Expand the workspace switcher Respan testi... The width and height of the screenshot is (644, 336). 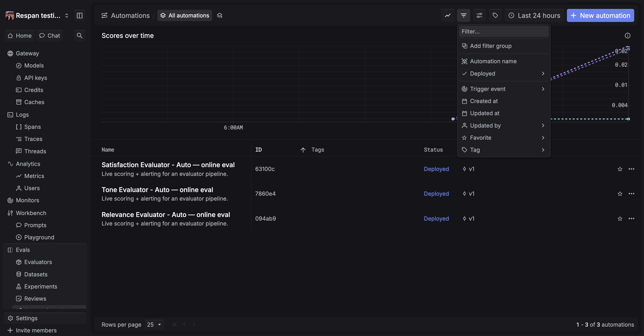coord(37,16)
